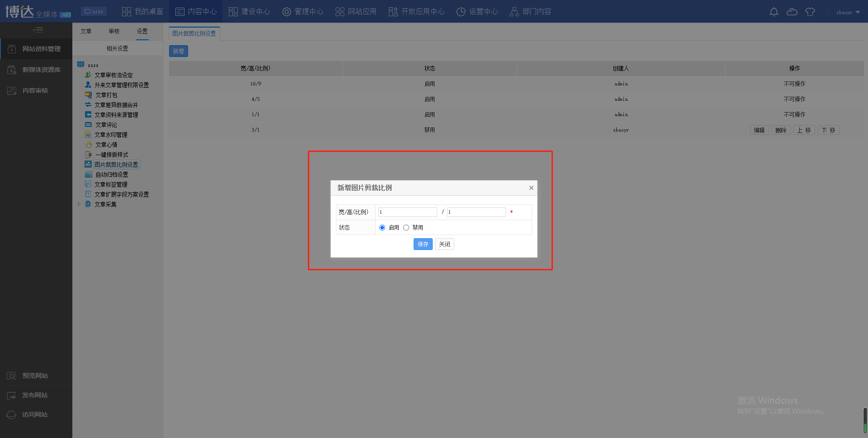Close the 新增图片剪裁比例 dialog with X
The height and width of the screenshot is (438, 868).
[x=531, y=188]
